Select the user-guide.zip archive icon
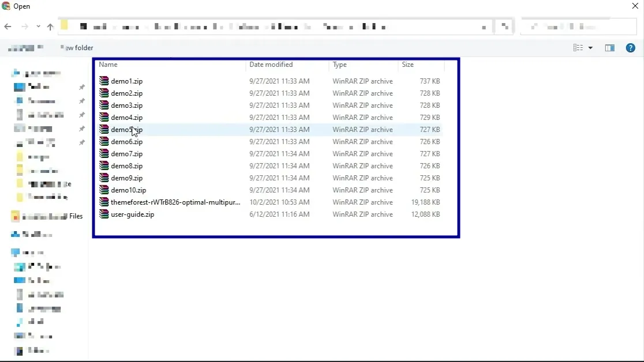The image size is (644, 362). (104, 214)
